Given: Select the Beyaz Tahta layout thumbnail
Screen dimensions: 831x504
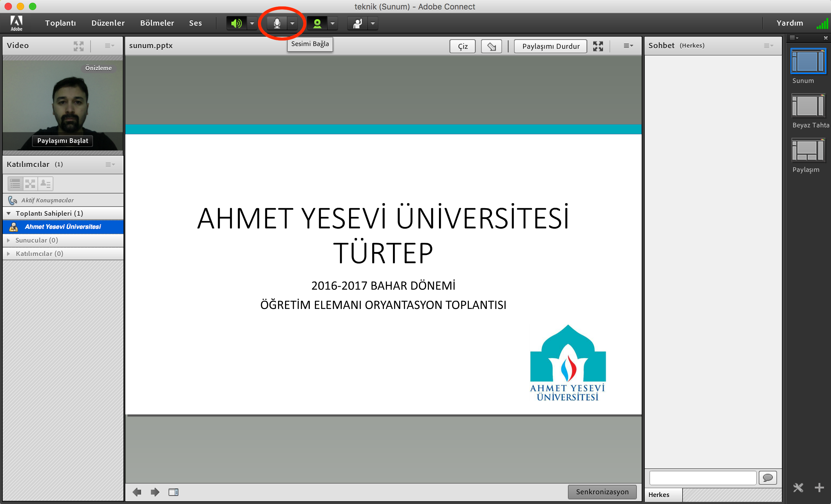Looking at the screenshot, I should click(x=808, y=105).
